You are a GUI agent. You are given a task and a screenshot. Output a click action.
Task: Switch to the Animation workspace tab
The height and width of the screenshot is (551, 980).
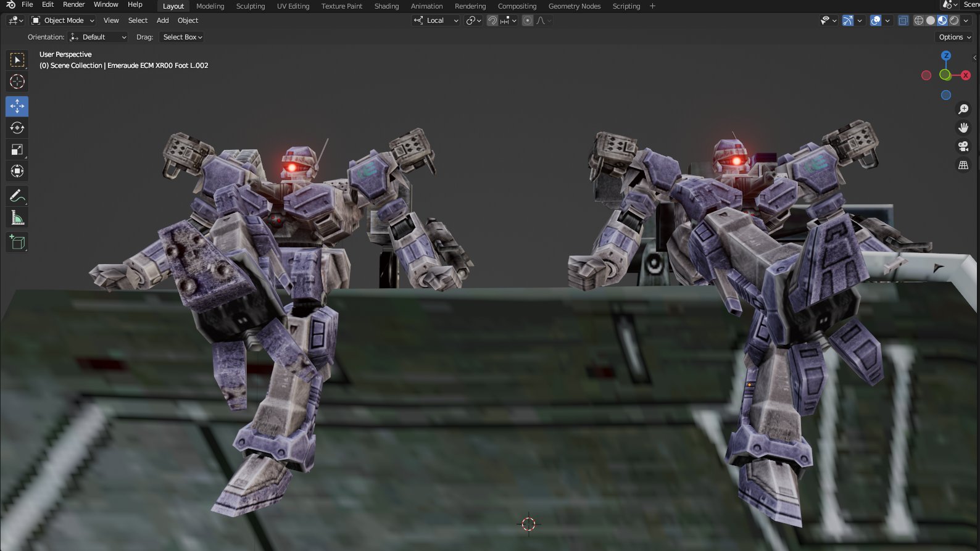426,6
